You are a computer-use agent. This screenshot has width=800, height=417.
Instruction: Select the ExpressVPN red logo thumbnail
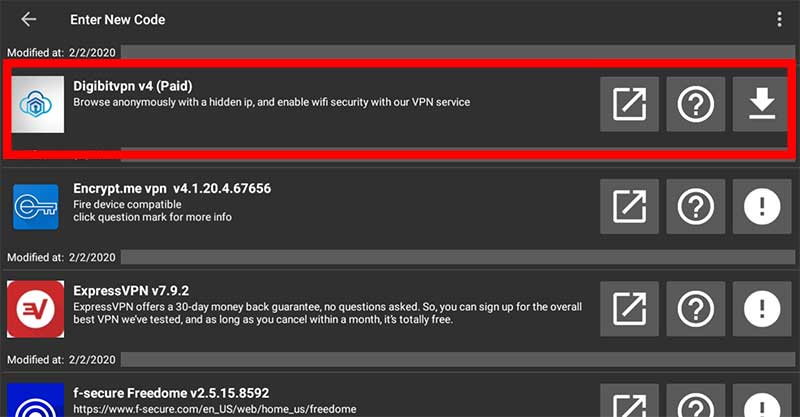(x=36, y=309)
